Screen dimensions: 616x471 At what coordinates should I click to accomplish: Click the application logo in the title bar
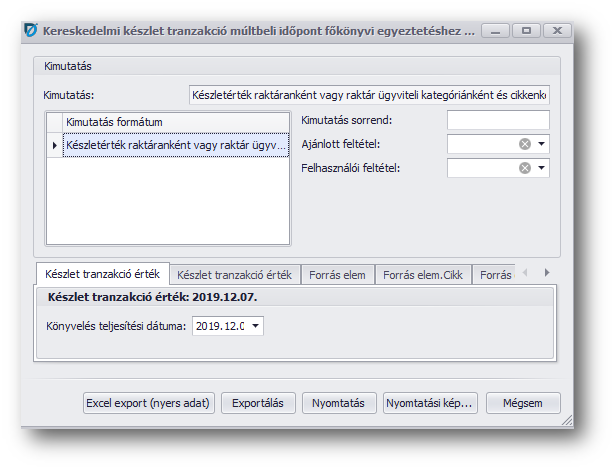pos(30,31)
